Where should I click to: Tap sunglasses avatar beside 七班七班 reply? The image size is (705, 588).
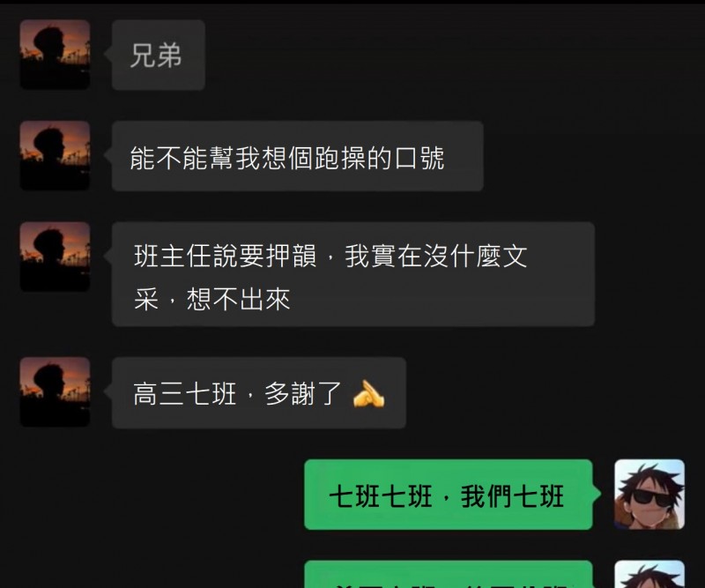(x=649, y=494)
